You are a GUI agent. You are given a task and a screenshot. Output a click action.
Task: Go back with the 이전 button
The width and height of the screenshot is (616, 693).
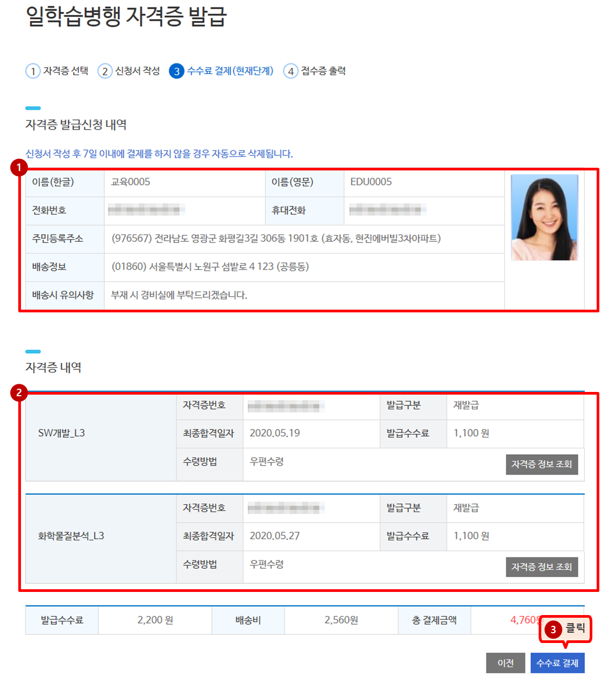505,663
